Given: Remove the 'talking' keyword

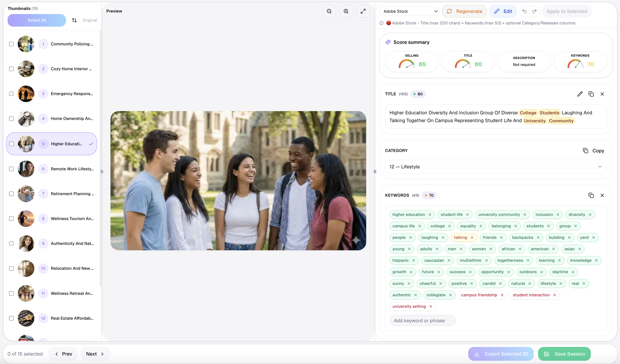Looking at the screenshot, I should pyautogui.click(x=472, y=237).
